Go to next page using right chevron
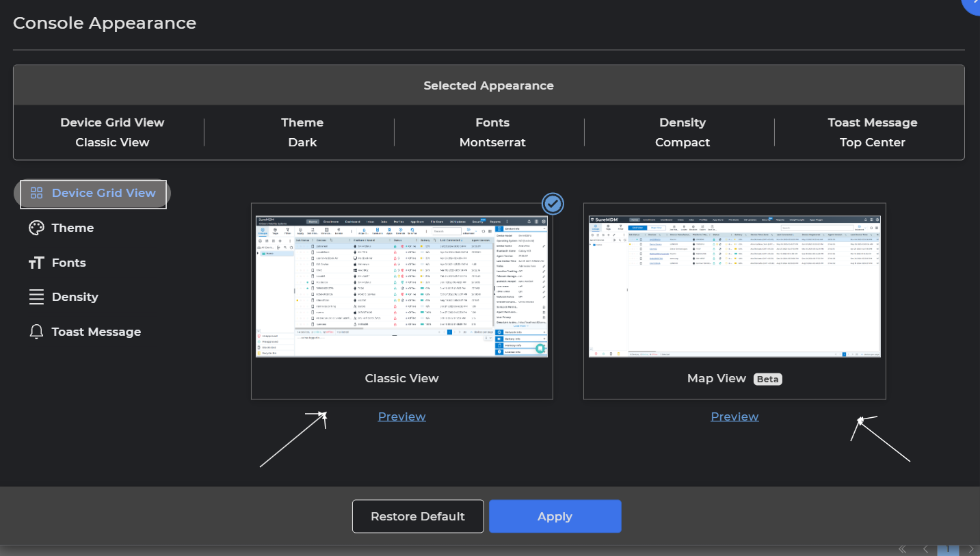 coord(970,549)
